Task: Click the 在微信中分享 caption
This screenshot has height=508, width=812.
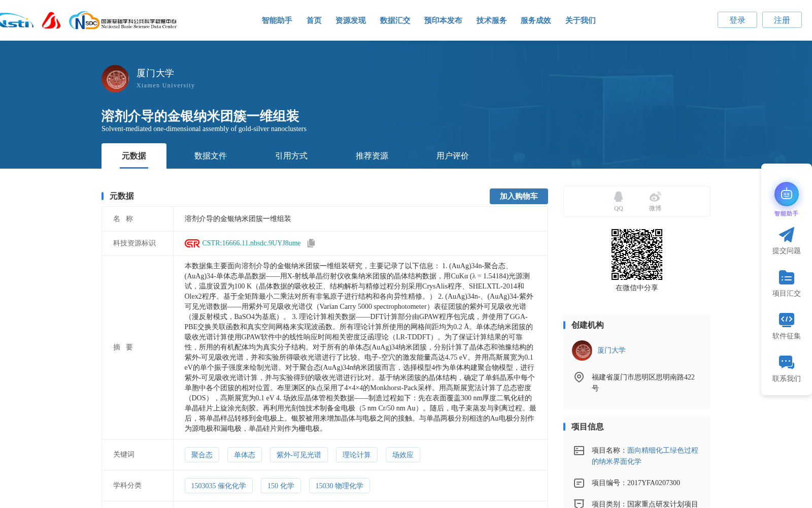Action: point(637,288)
